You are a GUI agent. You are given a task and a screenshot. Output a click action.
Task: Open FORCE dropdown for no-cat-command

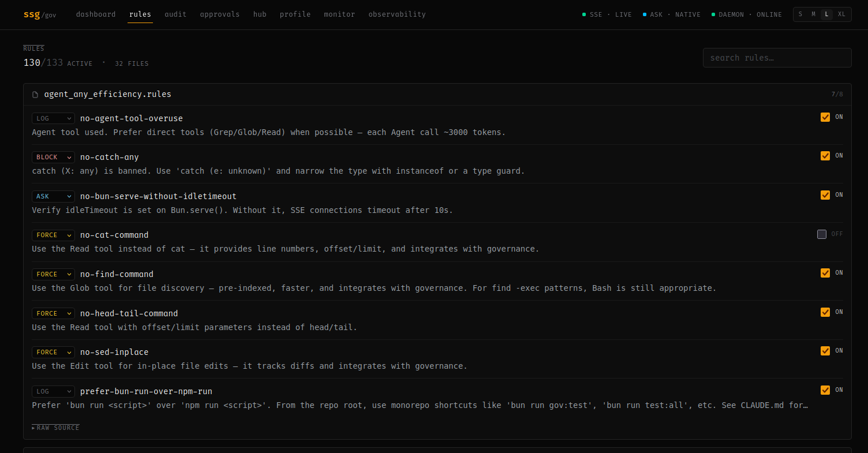(x=53, y=235)
